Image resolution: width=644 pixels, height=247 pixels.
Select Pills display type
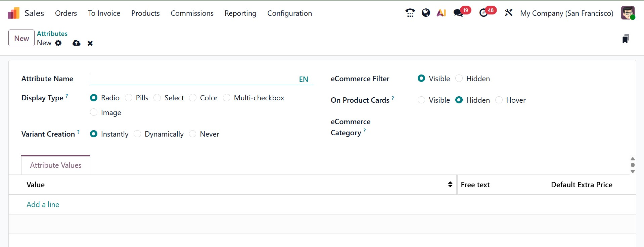[129, 98]
